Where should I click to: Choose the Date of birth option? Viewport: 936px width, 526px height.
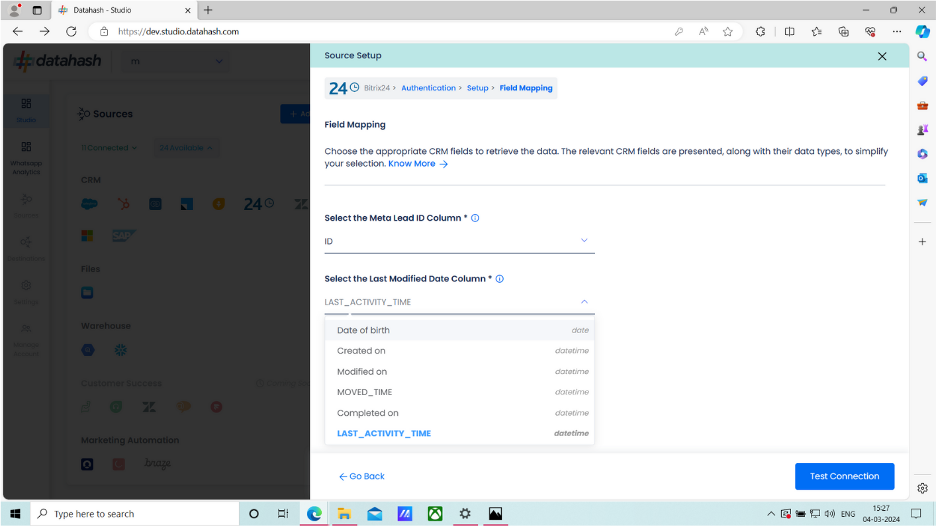(x=459, y=330)
